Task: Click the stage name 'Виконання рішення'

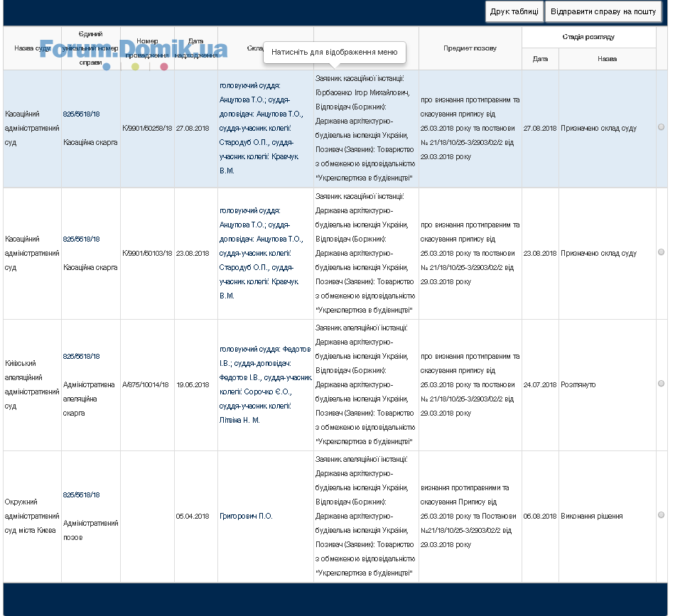Action: [x=591, y=517]
